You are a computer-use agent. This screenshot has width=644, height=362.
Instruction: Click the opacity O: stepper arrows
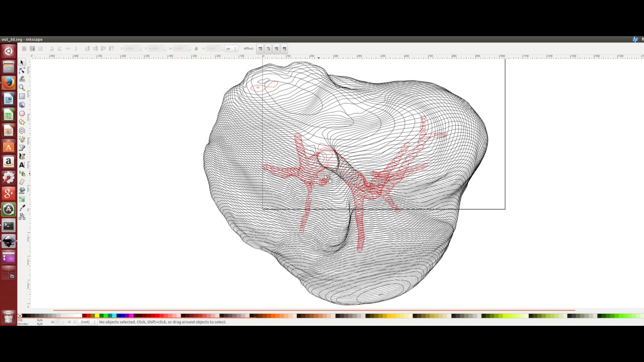63,322
